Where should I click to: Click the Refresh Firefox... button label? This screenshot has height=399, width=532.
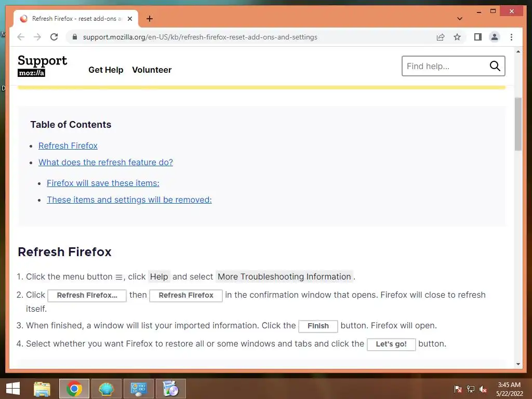[x=87, y=295]
